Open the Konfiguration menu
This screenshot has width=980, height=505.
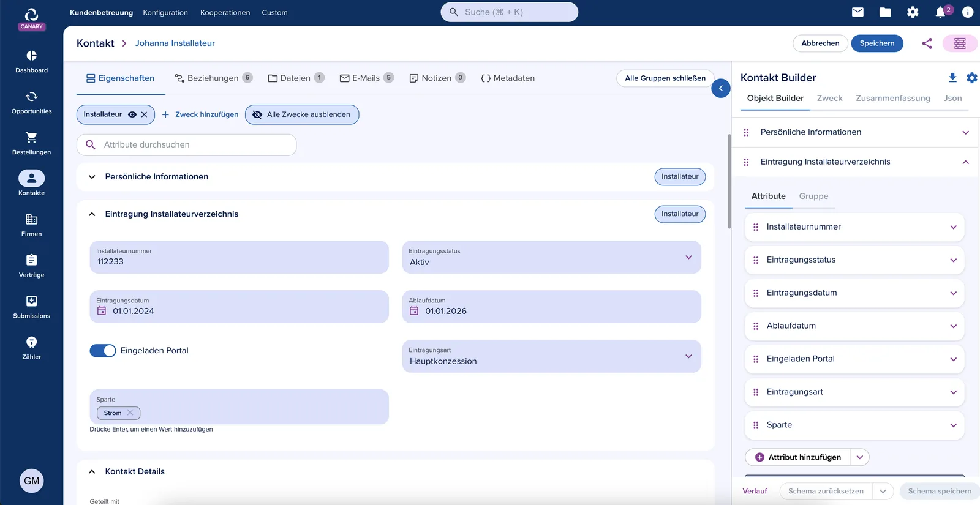[x=165, y=12]
